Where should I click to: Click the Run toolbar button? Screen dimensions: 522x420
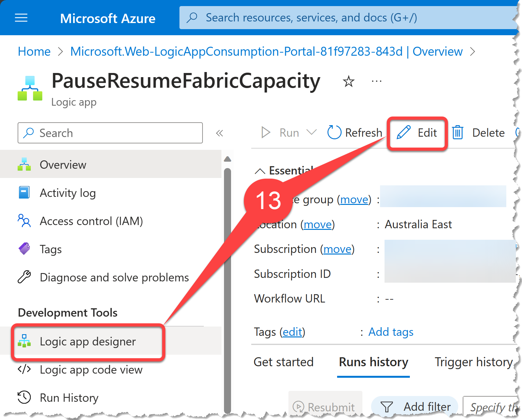280,133
